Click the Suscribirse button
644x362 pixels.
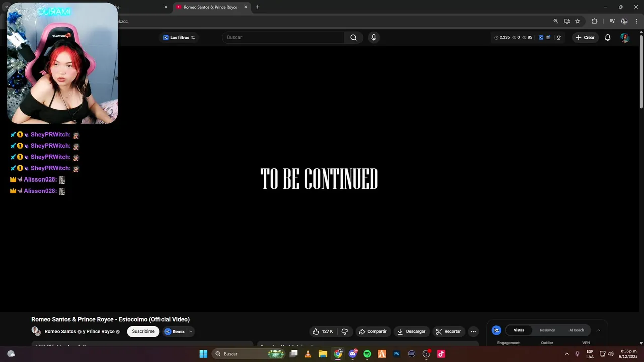click(x=143, y=332)
